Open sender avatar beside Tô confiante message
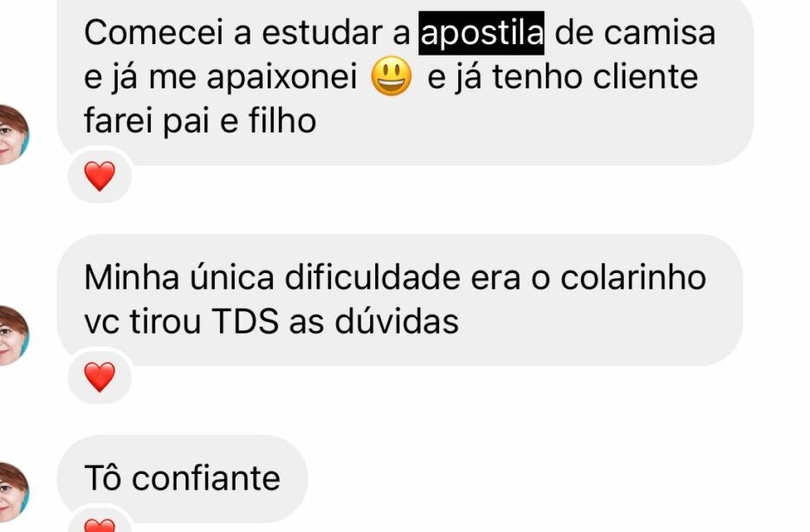Screen dimensions: 810x532 point(13,492)
